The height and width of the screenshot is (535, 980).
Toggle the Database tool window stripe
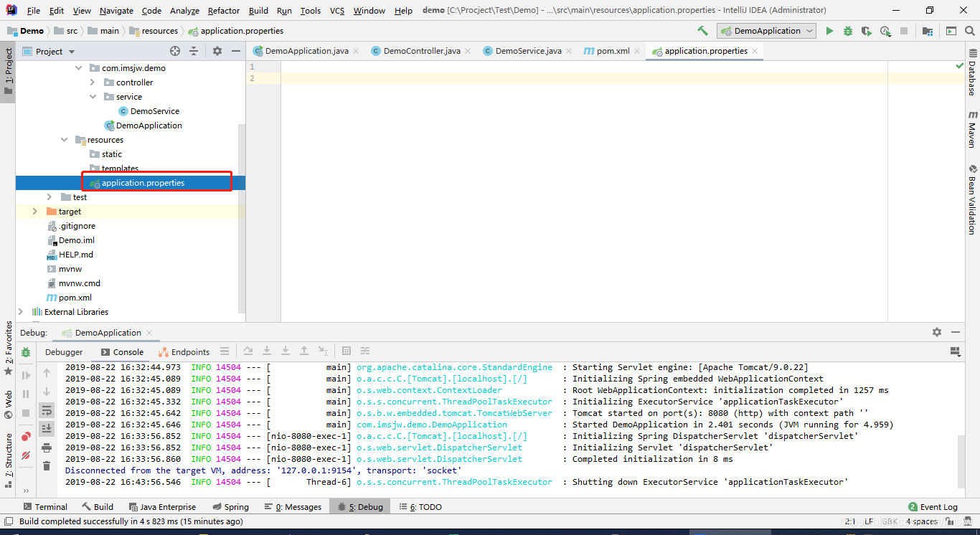tap(972, 72)
